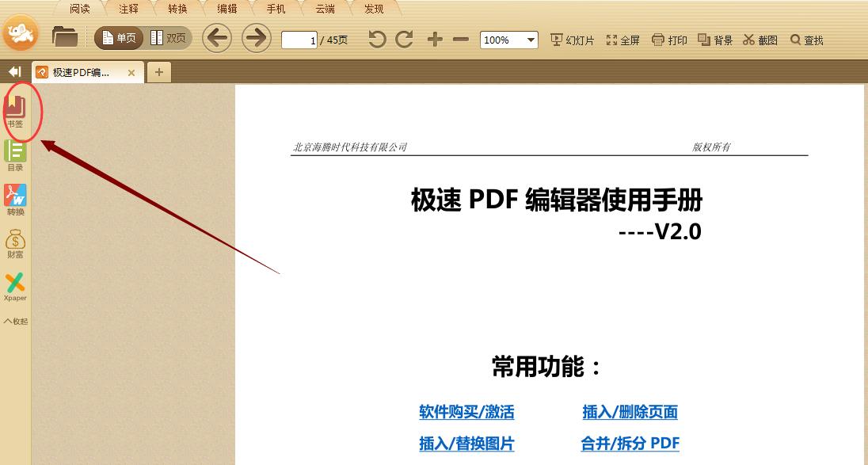Click the page number input field
The width and height of the screenshot is (868, 465).
tap(299, 40)
